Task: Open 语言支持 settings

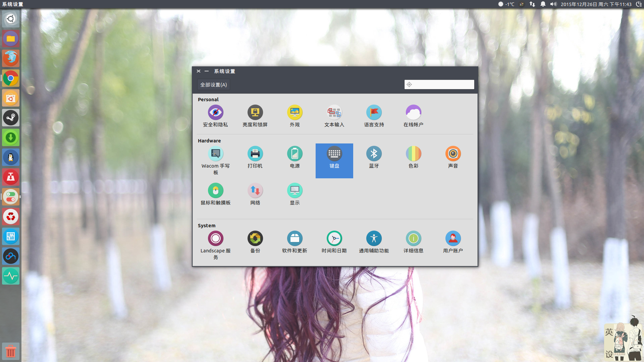Action: pyautogui.click(x=374, y=116)
